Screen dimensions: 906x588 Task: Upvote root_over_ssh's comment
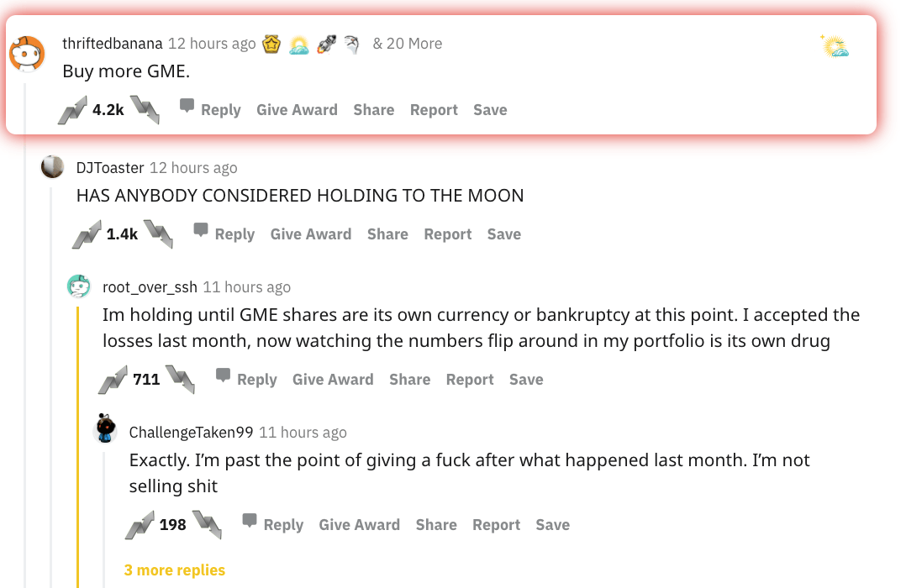point(113,380)
